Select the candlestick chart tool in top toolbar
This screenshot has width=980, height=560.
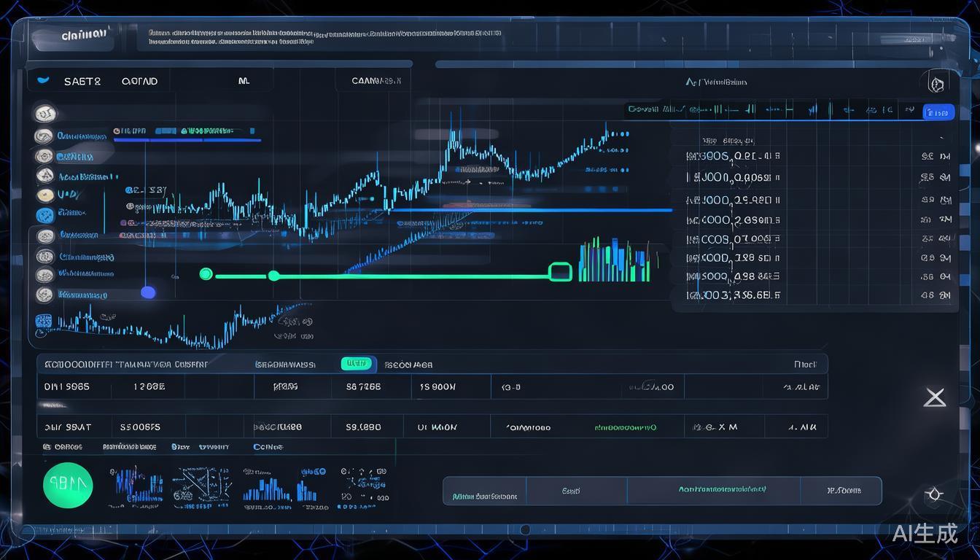pyautogui.click(x=719, y=111)
